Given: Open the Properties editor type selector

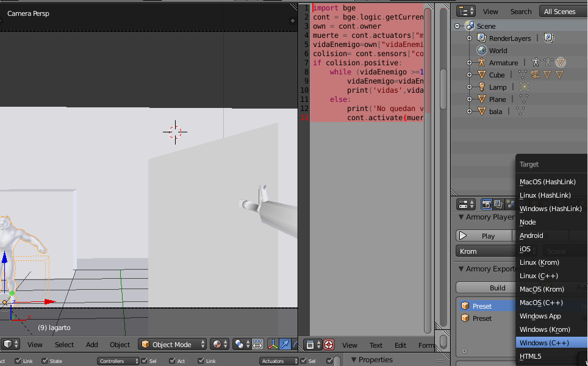Looking at the screenshot, I should tap(466, 204).
